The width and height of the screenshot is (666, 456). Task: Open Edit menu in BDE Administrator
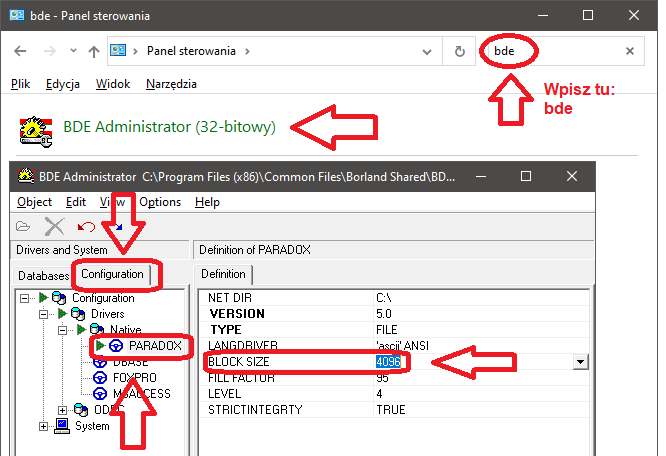point(76,202)
